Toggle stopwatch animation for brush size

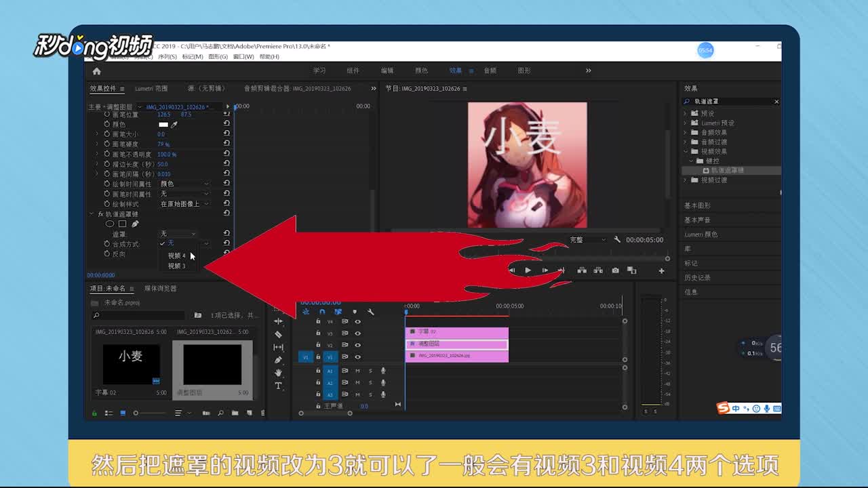pos(106,134)
